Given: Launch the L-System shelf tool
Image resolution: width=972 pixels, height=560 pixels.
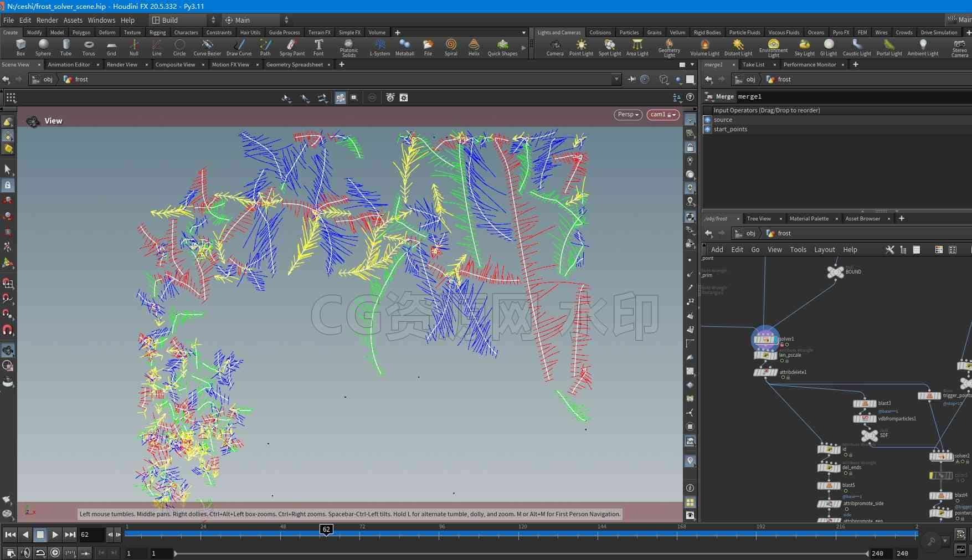Looking at the screenshot, I should [x=379, y=47].
